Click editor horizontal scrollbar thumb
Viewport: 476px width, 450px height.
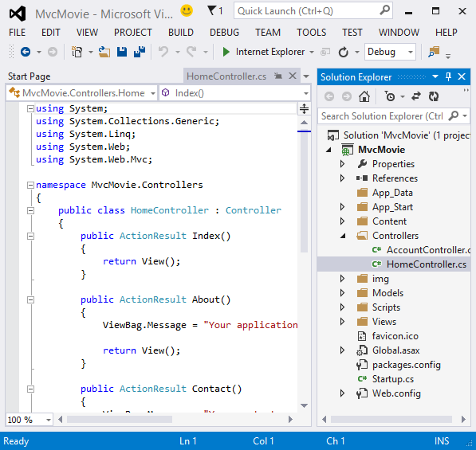pyautogui.click(x=120, y=420)
